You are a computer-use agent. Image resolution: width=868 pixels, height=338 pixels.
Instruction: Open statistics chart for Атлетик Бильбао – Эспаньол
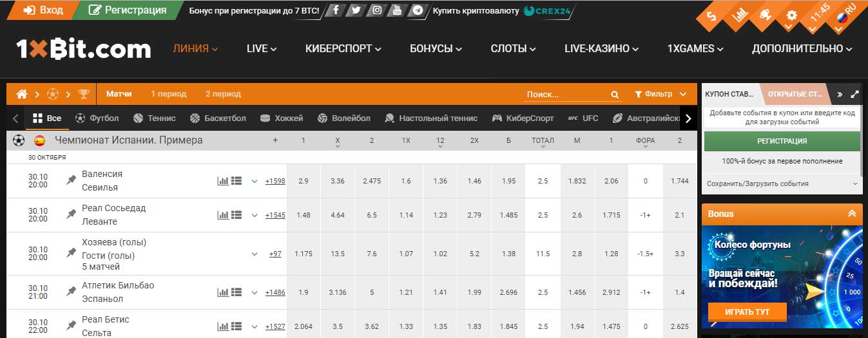point(223,292)
